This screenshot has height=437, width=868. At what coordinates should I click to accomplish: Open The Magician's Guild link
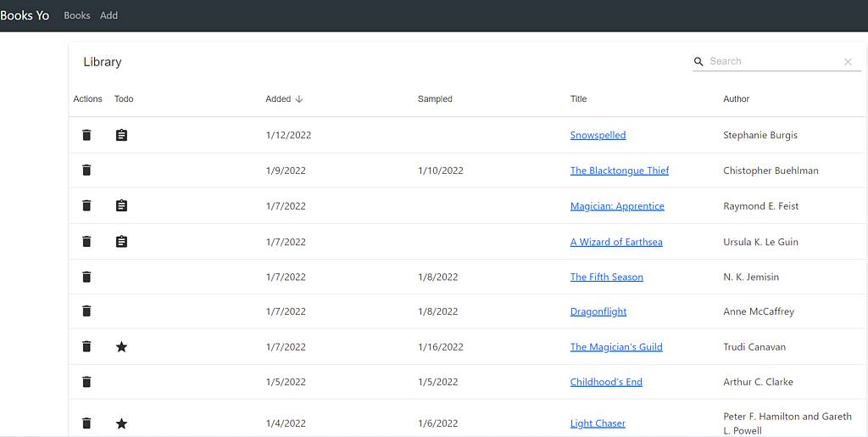tap(616, 347)
